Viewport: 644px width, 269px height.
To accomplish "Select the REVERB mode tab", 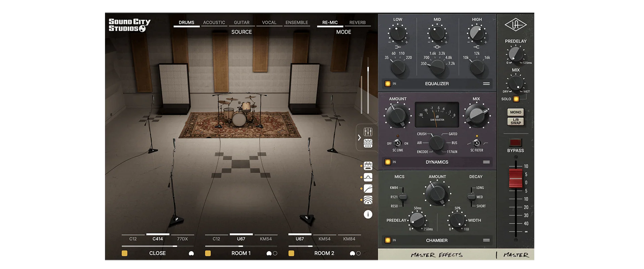I will pyautogui.click(x=358, y=23).
